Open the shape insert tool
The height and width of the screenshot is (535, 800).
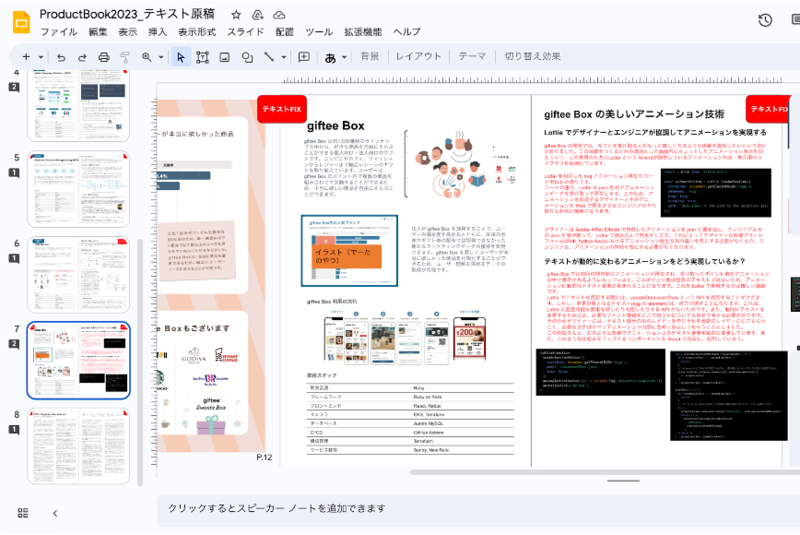[247, 57]
